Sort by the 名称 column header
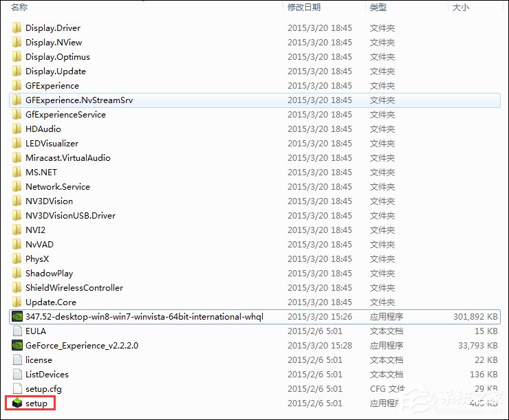 19,7
